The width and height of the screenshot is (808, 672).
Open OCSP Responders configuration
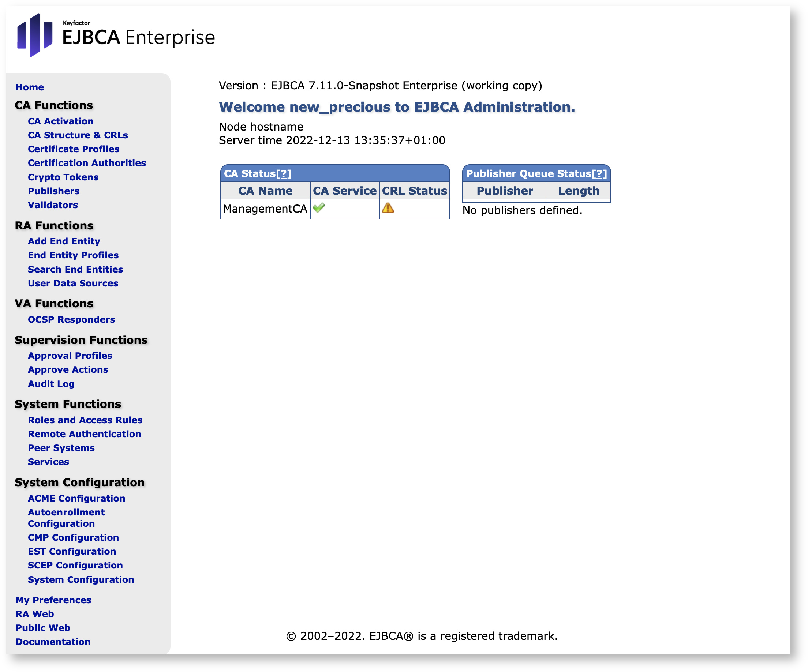pos(71,319)
